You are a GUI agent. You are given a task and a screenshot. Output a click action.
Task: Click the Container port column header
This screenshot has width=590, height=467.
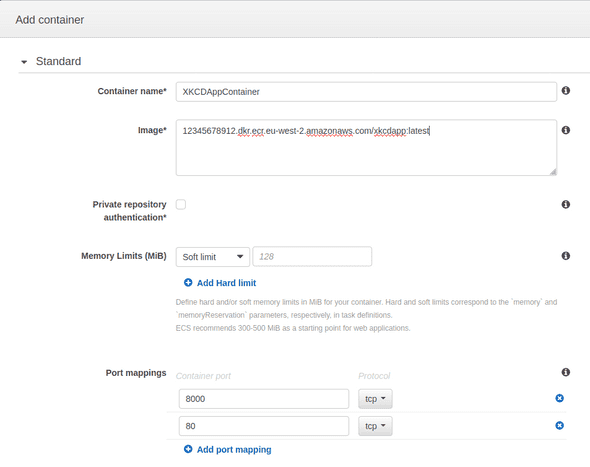203,376
